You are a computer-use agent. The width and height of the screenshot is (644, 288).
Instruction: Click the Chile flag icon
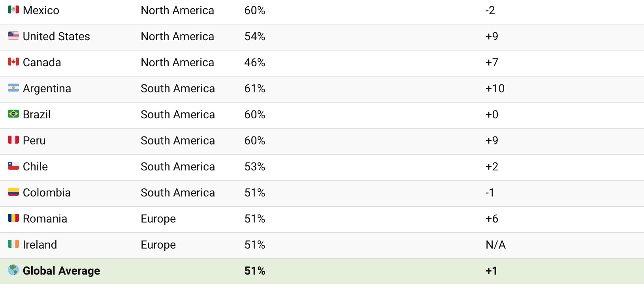point(13,166)
